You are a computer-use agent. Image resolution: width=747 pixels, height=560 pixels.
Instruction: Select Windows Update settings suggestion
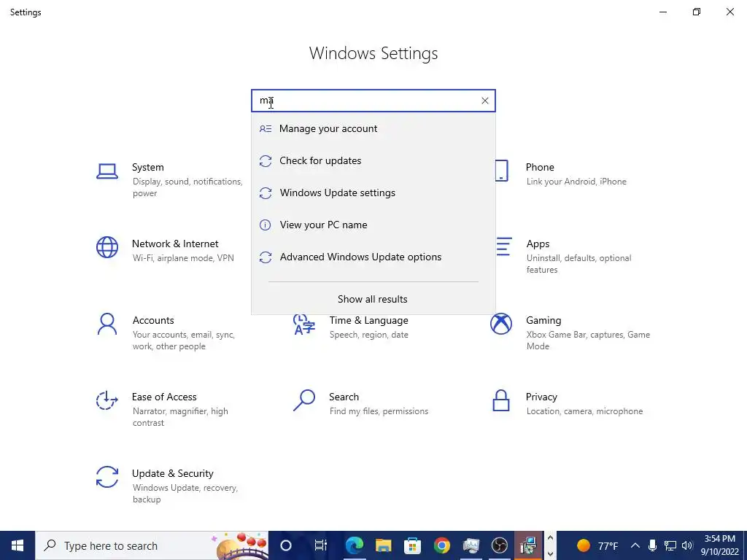pyautogui.click(x=373, y=192)
